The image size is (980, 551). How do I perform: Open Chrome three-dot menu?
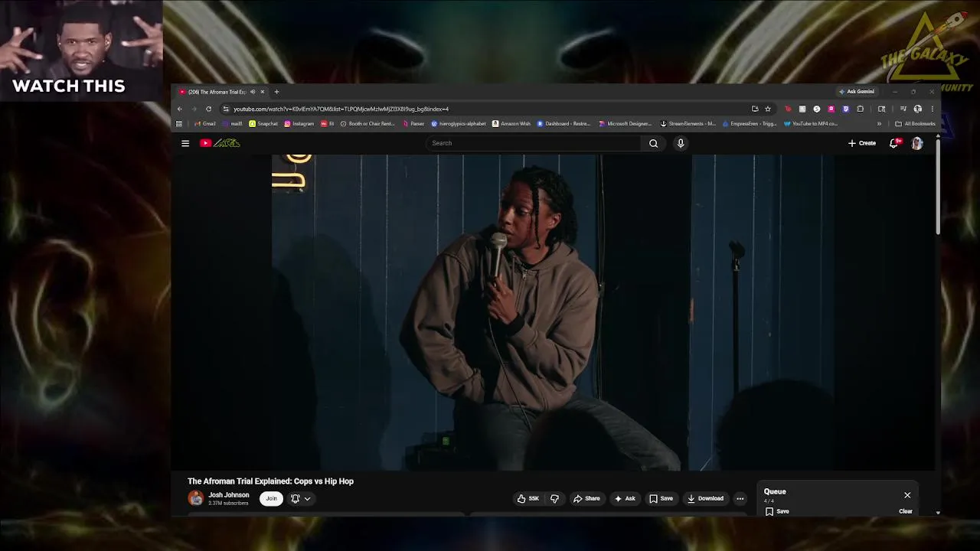932,109
